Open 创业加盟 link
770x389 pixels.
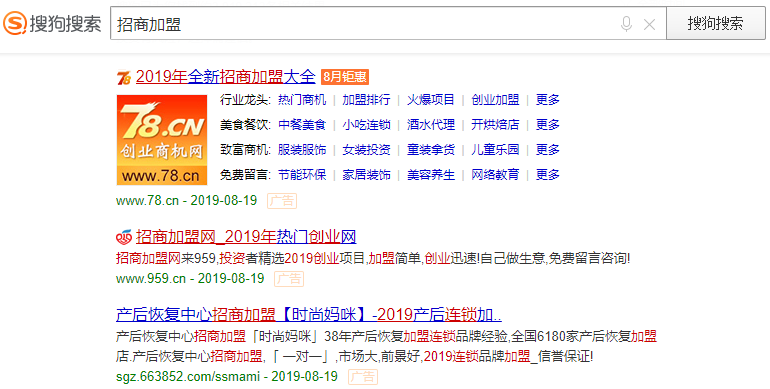click(495, 100)
